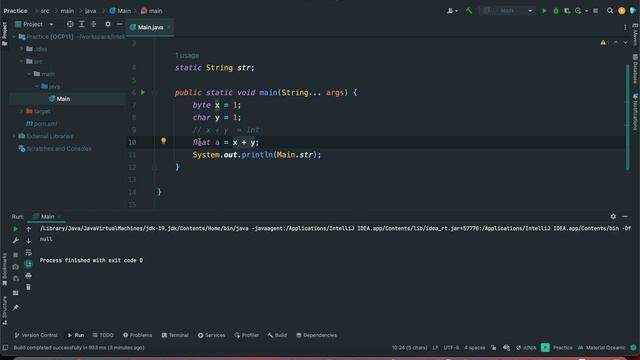This screenshot has width=640, height=360.
Task: Click the orange updates avatar icon
Action: (622, 11)
